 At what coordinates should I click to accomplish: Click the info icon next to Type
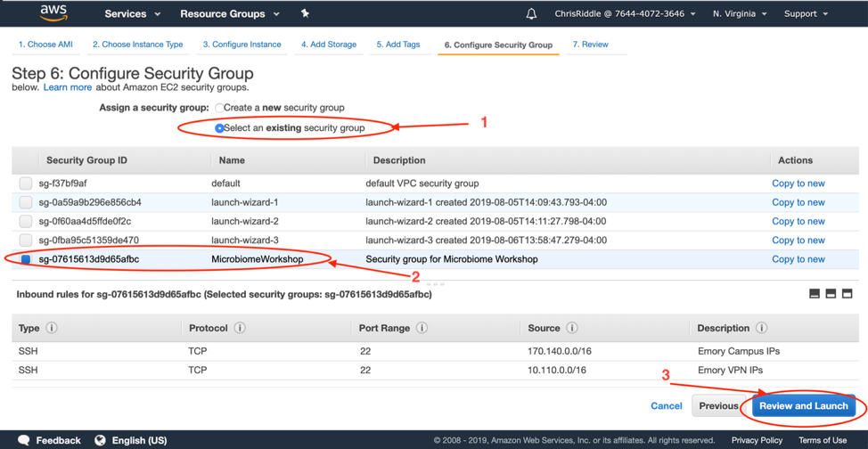(x=52, y=328)
